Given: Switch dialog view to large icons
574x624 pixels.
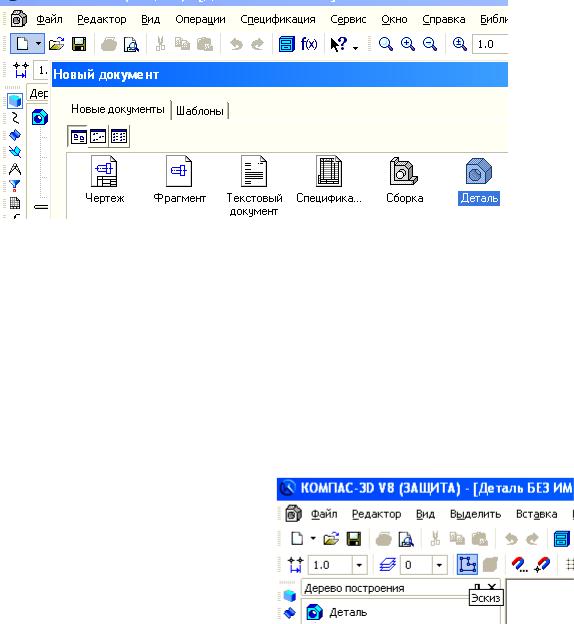Looking at the screenshot, I should click(x=78, y=137).
